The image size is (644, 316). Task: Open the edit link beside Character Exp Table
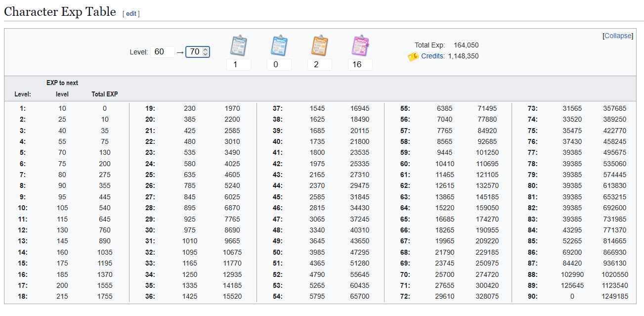[x=131, y=14]
